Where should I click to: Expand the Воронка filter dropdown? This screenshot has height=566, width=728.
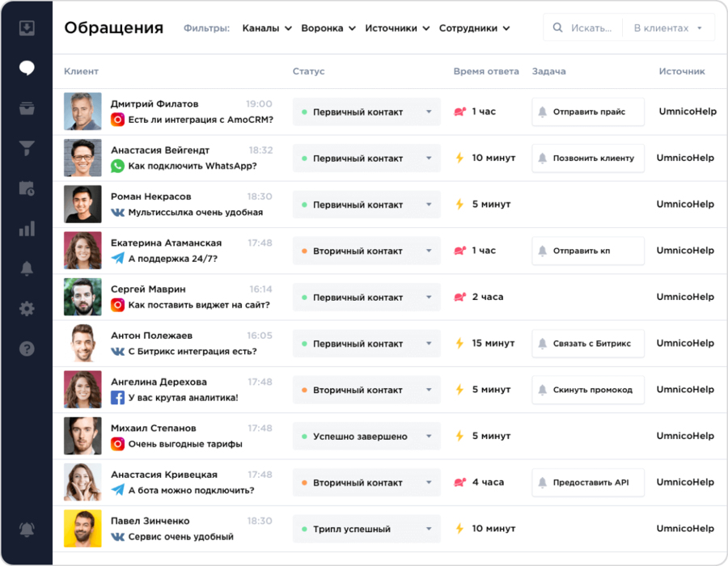click(328, 28)
